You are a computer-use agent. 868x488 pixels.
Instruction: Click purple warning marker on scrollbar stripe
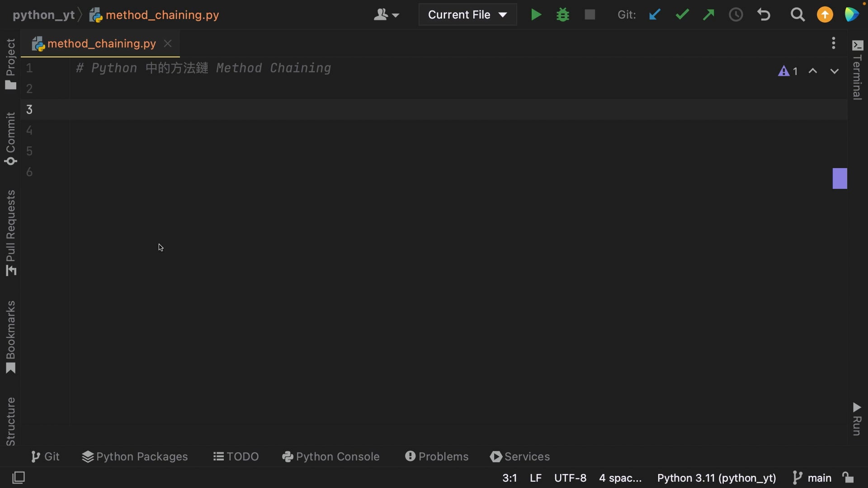pyautogui.click(x=840, y=178)
